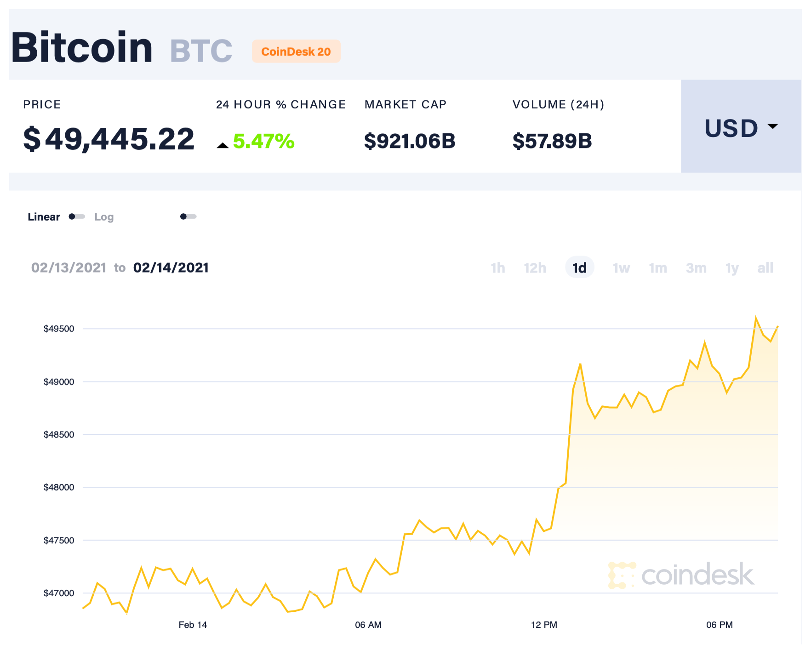This screenshot has width=811, height=672.
Task: Click the 5.47% change value
Action: 263,141
